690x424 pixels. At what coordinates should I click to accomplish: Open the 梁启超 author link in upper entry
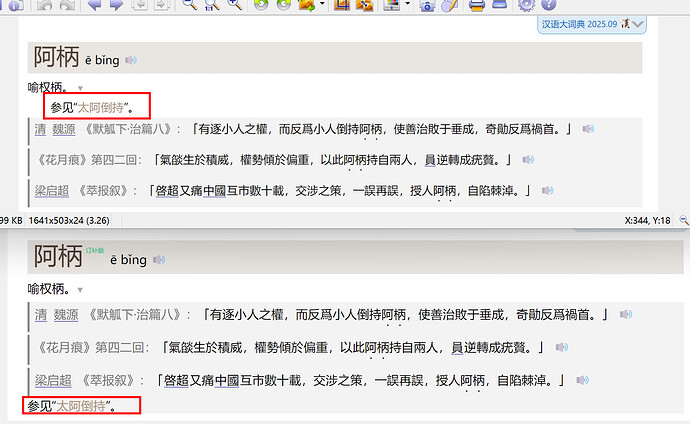pos(52,191)
